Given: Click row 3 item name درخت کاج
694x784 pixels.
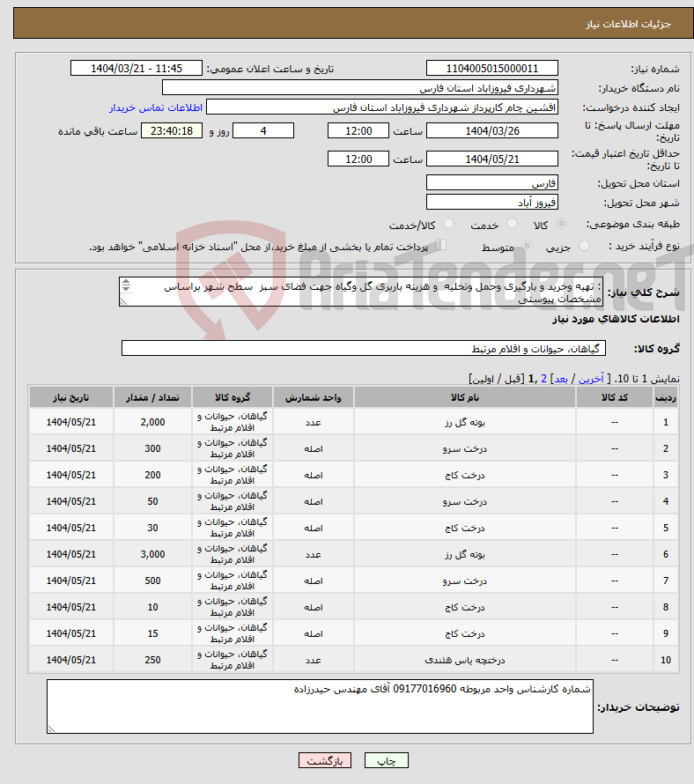Looking at the screenshot, I should (465, 476).
